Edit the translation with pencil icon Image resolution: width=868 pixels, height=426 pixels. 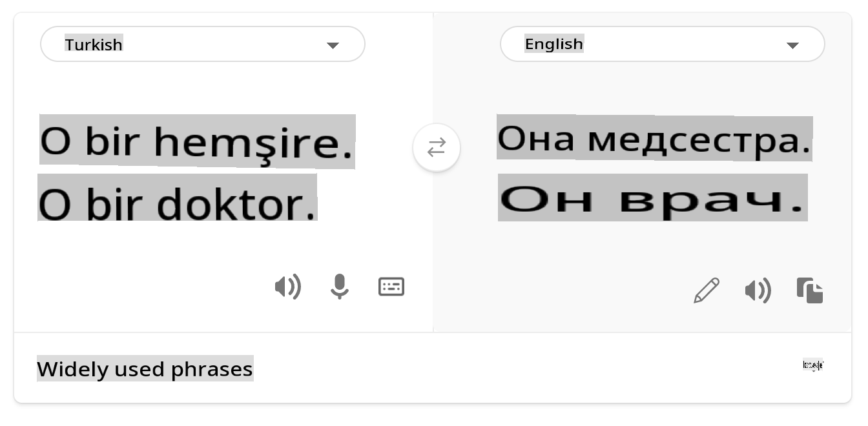pyautogui.click(x=707, y=290)
